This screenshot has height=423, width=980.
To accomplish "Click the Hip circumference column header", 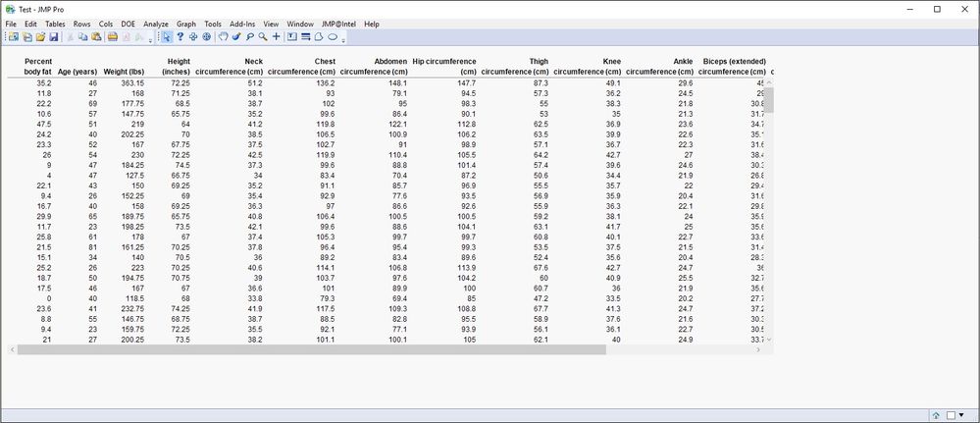I will click(x=444, y=67).
